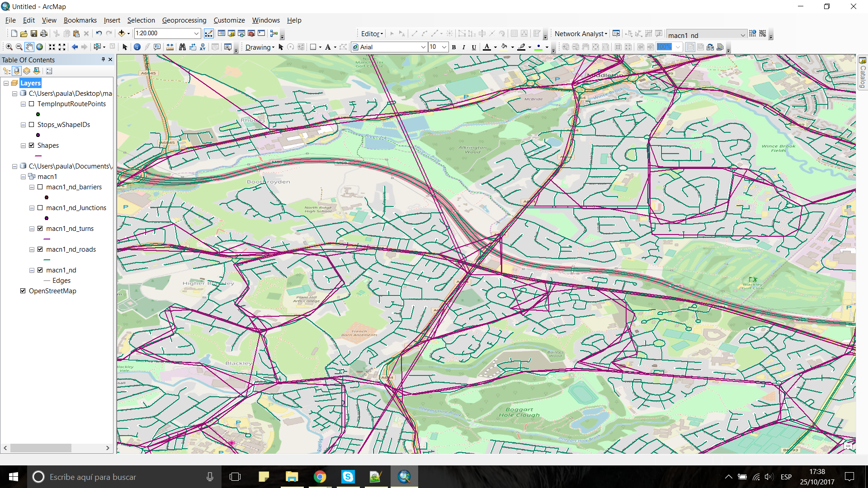Click the marker color swatch
Image resolution: width=868 pixels, height=488 pixels.
538,47
